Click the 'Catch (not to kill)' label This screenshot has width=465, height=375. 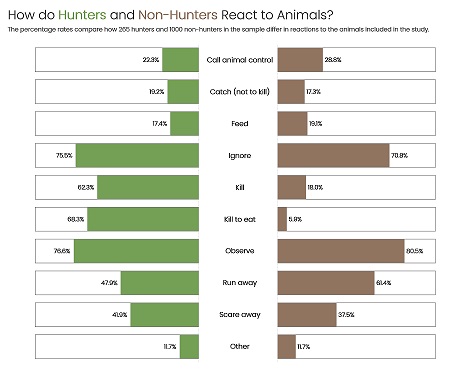tap(240, 92)
